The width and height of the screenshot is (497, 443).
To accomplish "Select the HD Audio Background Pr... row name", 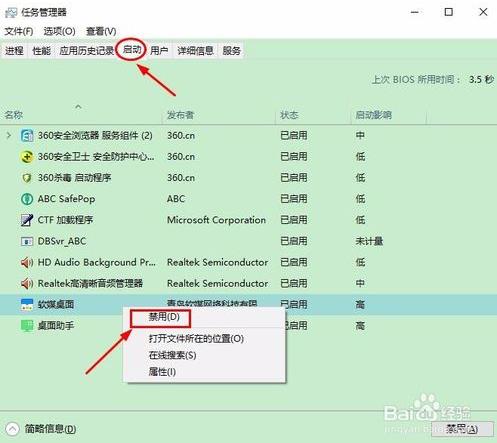I will [x=97, y=262].
